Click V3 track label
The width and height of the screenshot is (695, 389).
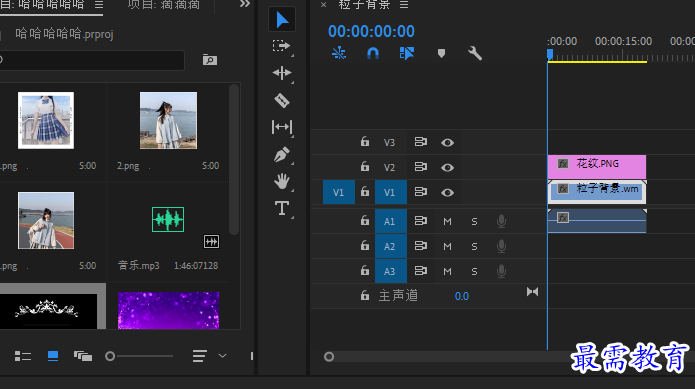click(x=389, y=143)
